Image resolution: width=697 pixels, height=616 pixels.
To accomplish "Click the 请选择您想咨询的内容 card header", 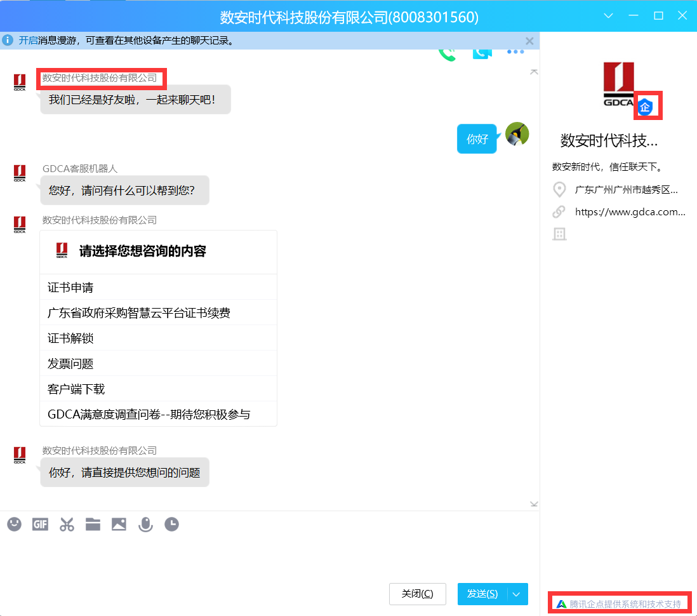I will pos(158,251).
